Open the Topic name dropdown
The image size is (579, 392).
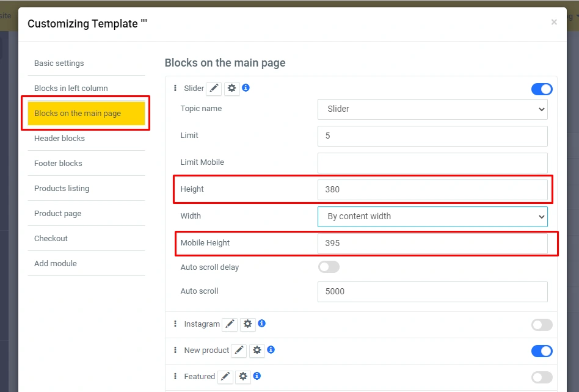tap(432, 109)
